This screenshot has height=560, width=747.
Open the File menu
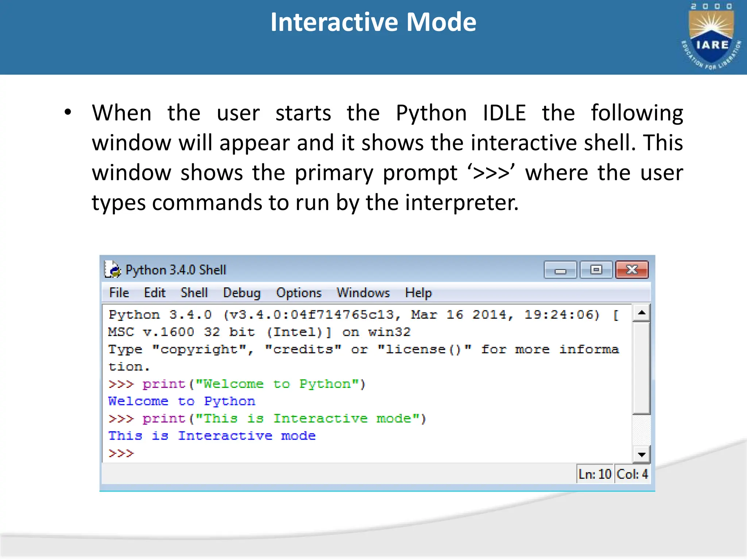tap(119, 293)
